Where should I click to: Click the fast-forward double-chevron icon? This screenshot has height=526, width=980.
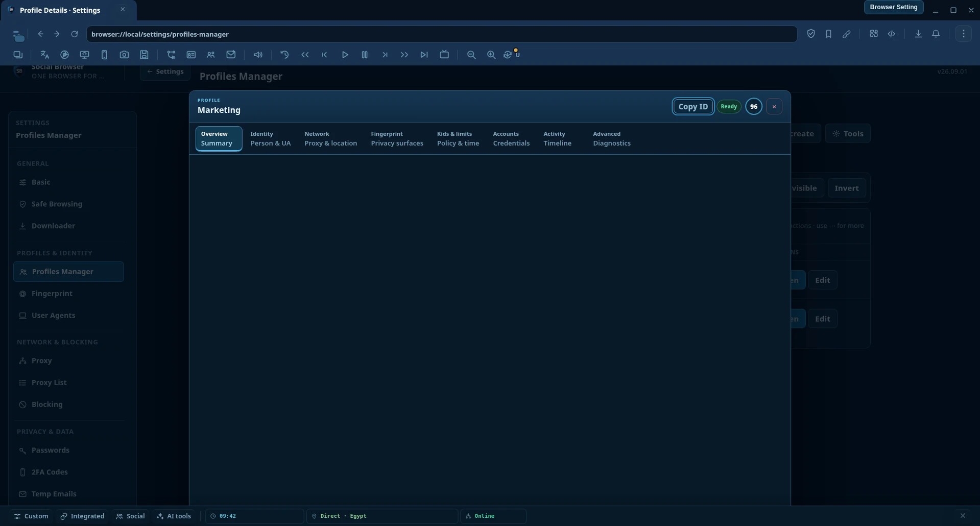pos(404,55)
